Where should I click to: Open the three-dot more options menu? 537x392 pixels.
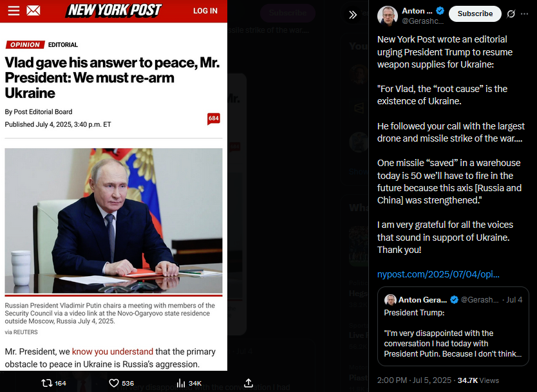click(x=524, y=14)
